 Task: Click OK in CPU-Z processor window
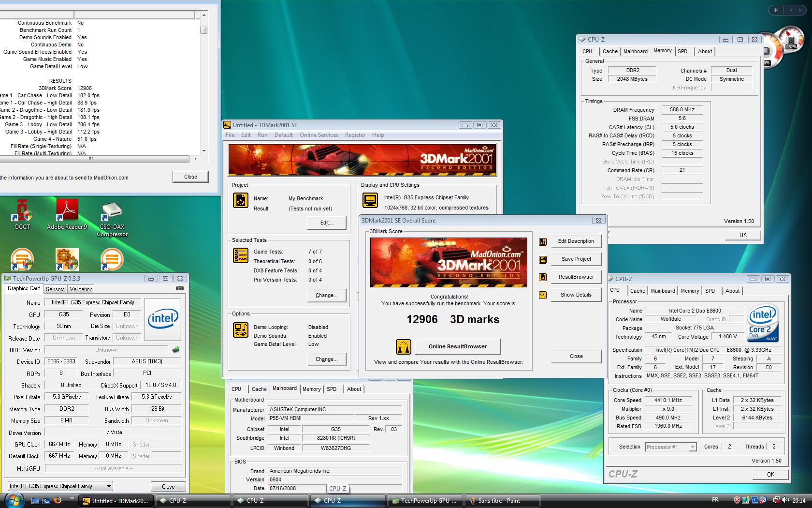(x=770, y=475)
